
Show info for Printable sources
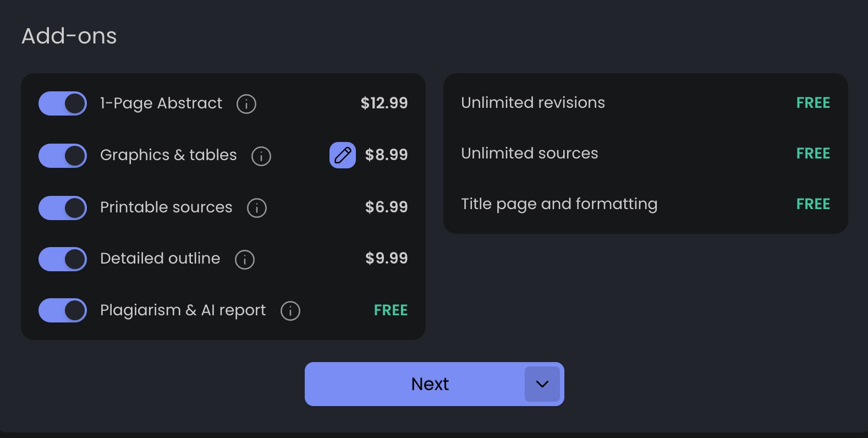pyautogui.click(x=256, y=207)
